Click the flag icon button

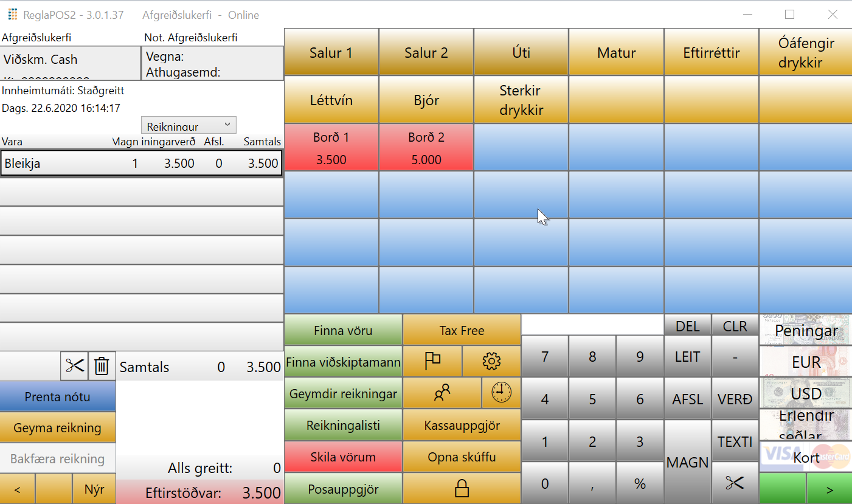[x=432, y=362]
